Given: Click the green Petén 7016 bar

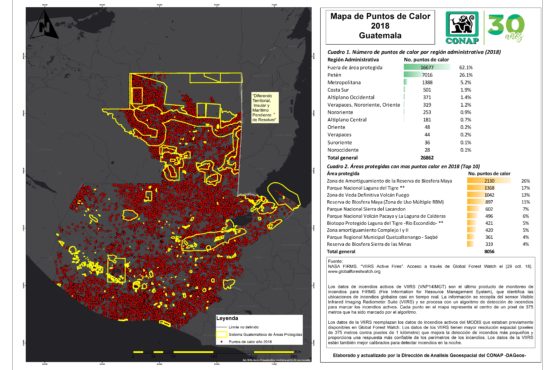Looking at the screenshot, I should [x=419, y=75].
